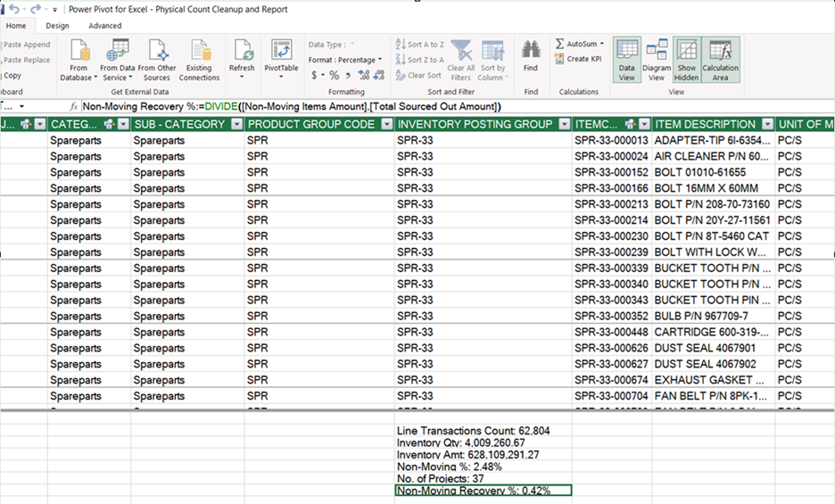Open From Data Service import

pyautogui.click(x=118, y=60)
